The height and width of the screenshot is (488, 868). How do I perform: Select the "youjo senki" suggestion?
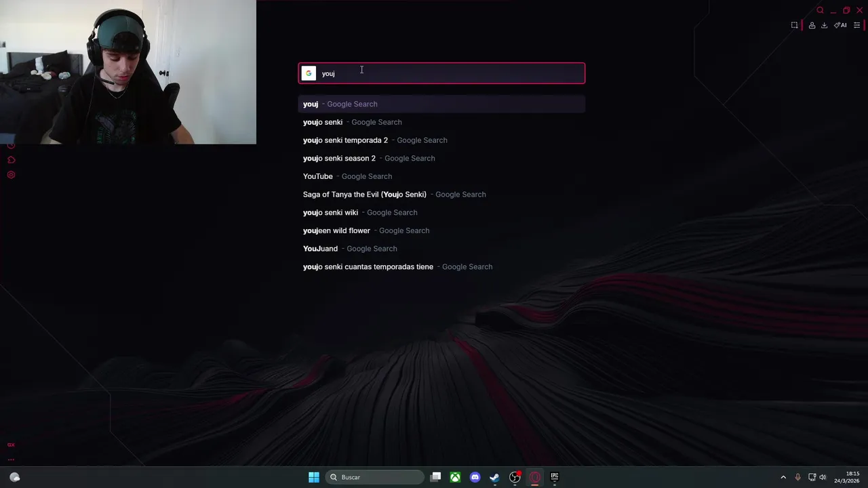pyautogui.click(x=441, y=122)
